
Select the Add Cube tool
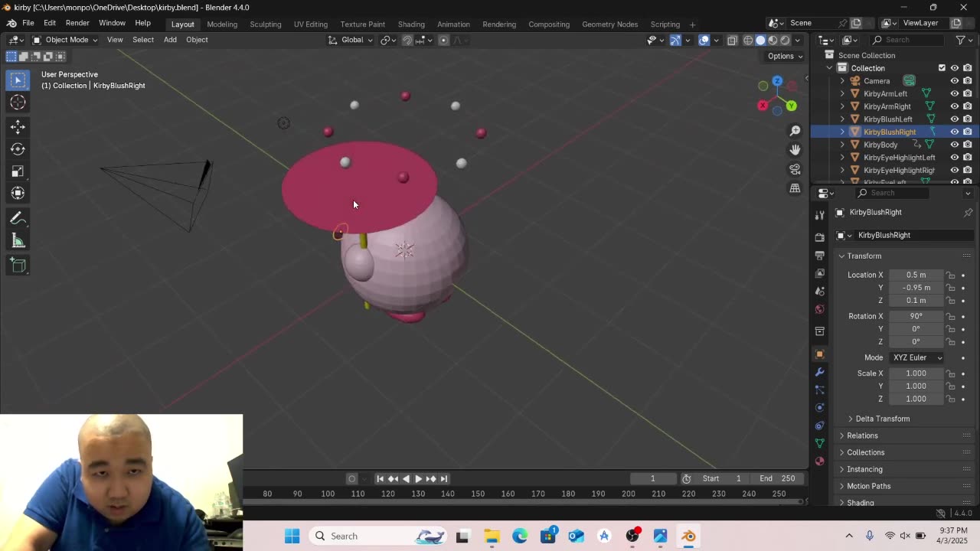(18, 266)
